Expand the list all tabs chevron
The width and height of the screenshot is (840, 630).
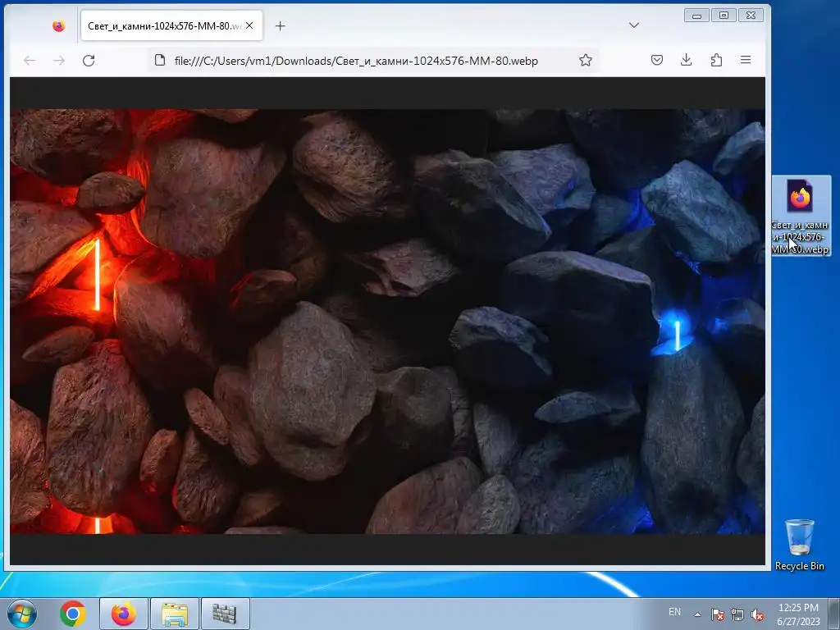(634, 25)
